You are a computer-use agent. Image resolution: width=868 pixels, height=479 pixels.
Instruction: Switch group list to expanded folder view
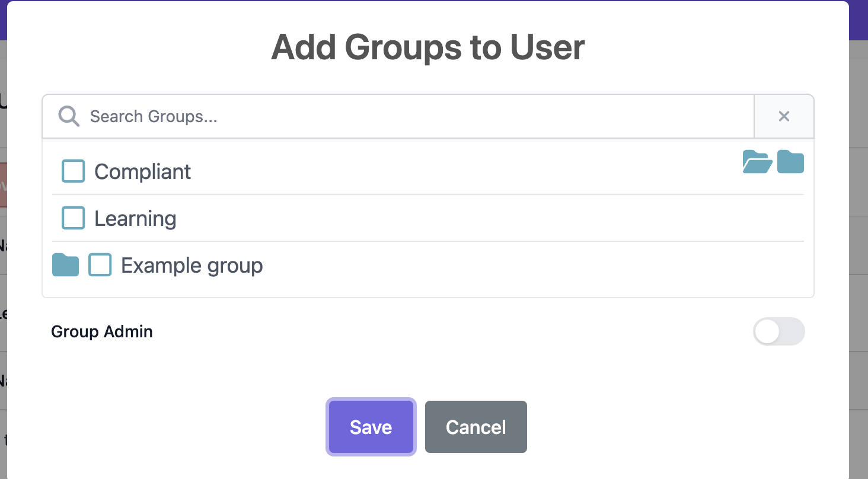point(757,161)
